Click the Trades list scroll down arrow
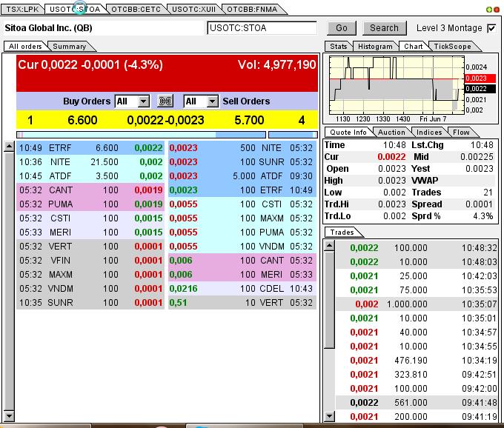The height and width of the screenshot is (428, 504). tap(329, 416)
